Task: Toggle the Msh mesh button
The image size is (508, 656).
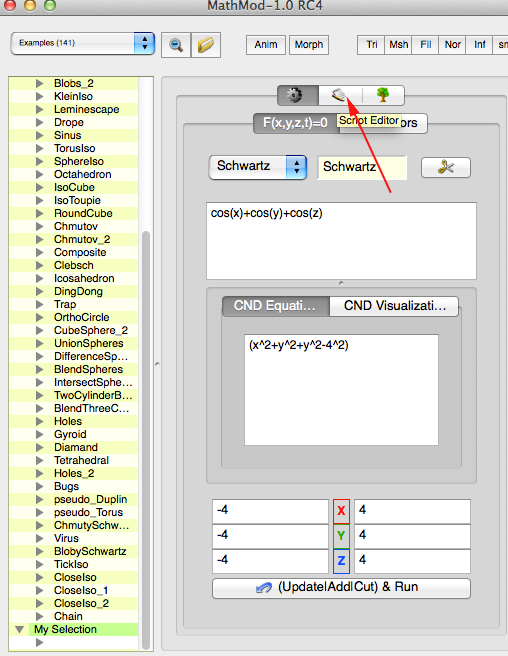Action: tap(398, 45)
